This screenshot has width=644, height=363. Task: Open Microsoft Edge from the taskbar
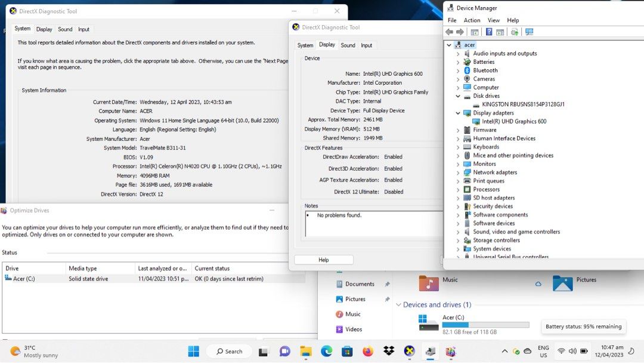[x=326, y=352]
